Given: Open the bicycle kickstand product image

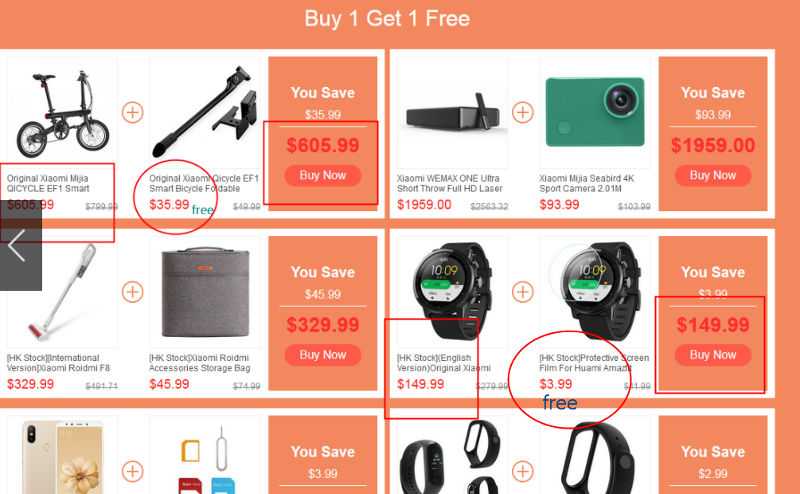Looking at the screenshot, I should pyautogui.click(x=205, y=112).
